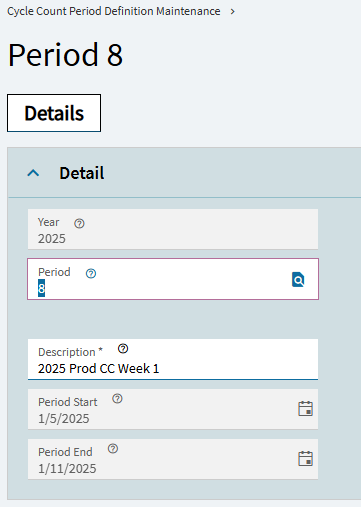
Task: Go to Cycle Count Period Definition Maintenance
Action: [114, 11]
